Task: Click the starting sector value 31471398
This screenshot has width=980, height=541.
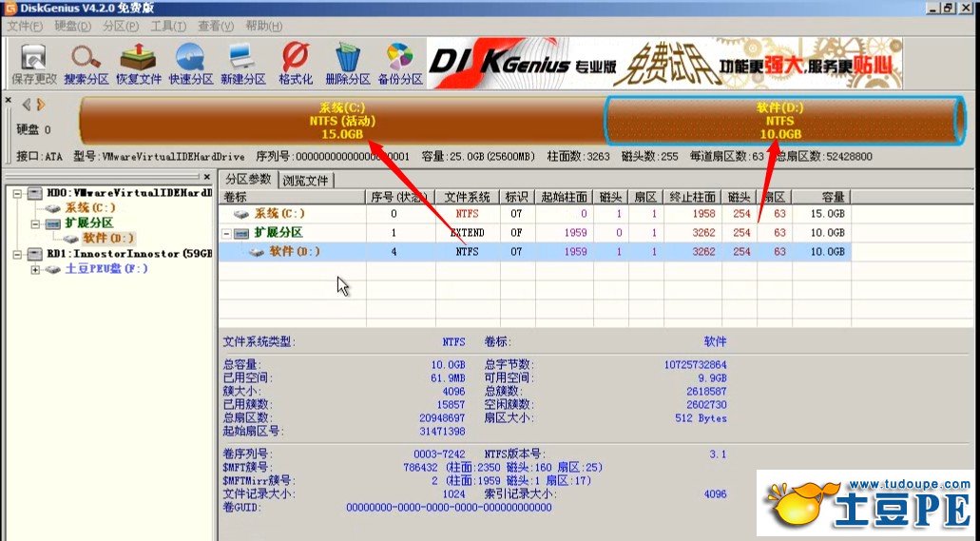Action: 442,432
